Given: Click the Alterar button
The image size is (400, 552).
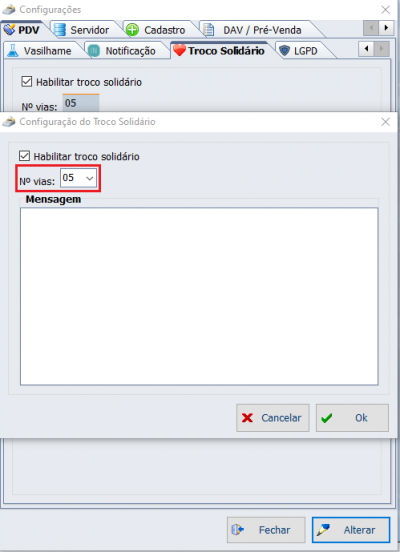Looking at the screenshot, I should tap(351, 530).
